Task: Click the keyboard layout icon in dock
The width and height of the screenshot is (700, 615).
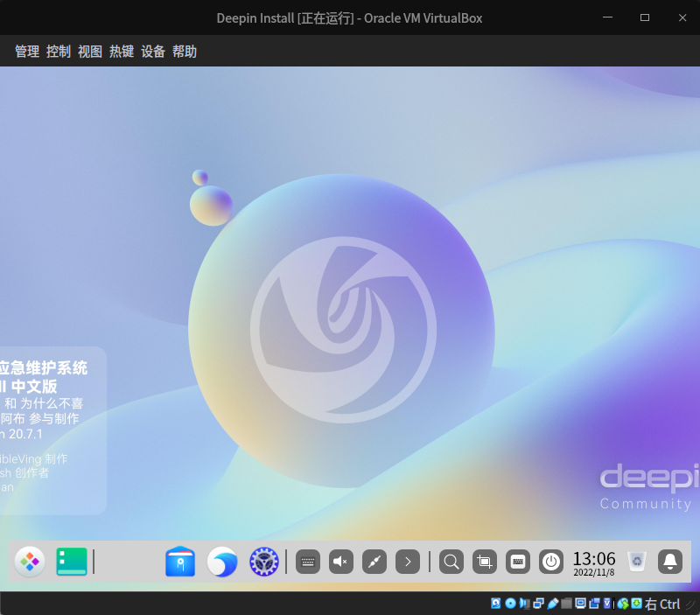Action: point(518,562)
